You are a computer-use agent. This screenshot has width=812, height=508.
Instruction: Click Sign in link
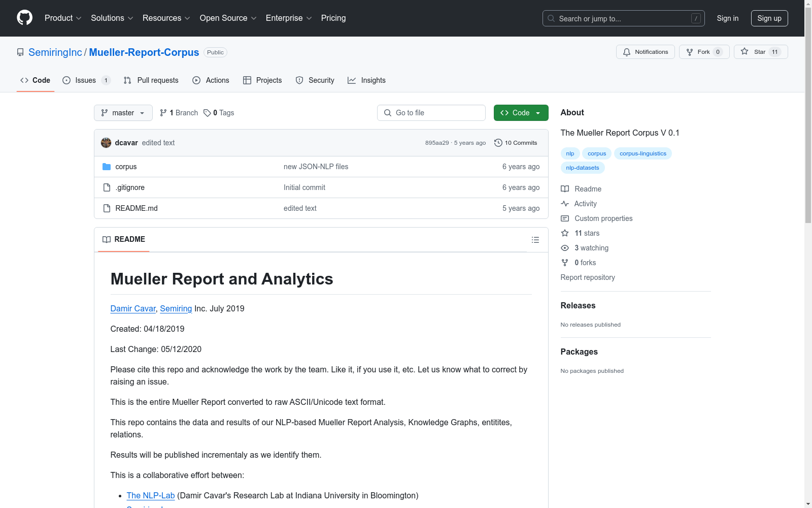[727, 18]
